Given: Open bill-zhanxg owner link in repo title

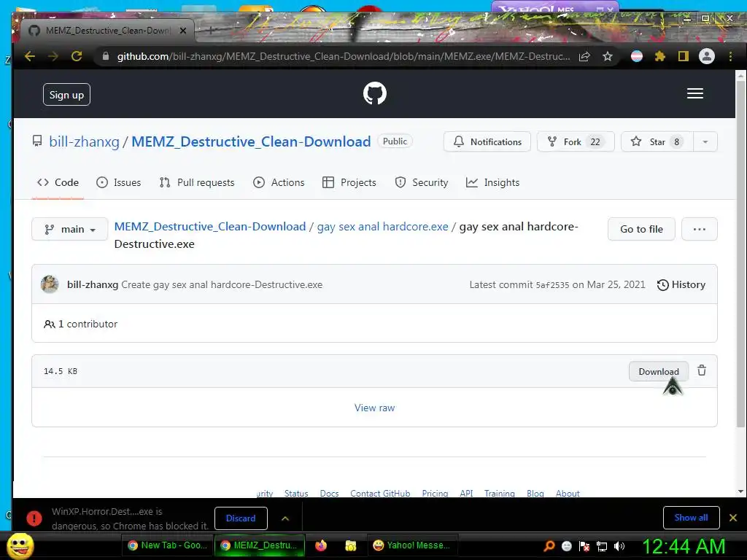Looking at the screenshot, I should [85, 142].
